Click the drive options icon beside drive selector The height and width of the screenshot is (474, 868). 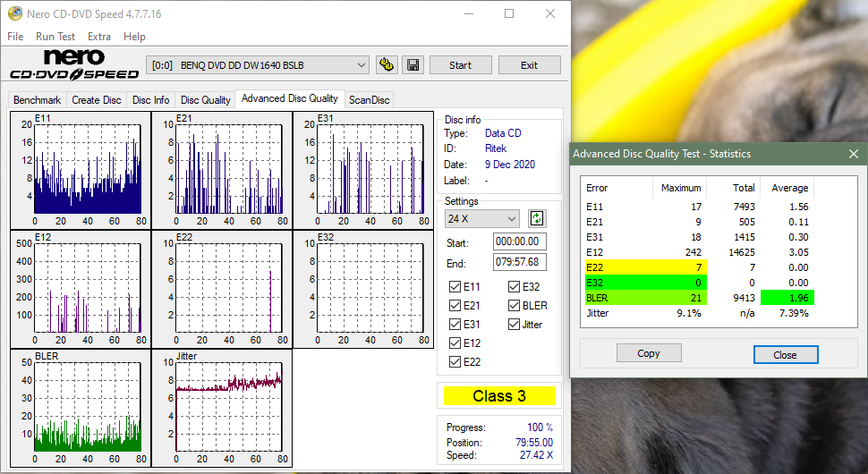point(387,65)
